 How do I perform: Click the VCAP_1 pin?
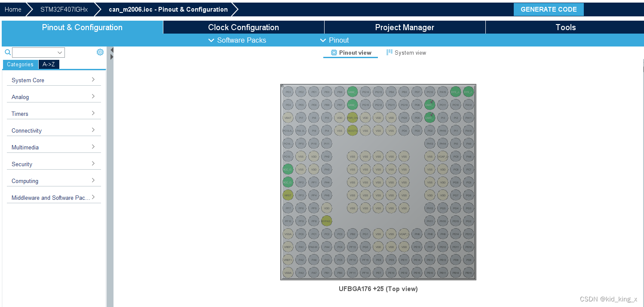404,234
